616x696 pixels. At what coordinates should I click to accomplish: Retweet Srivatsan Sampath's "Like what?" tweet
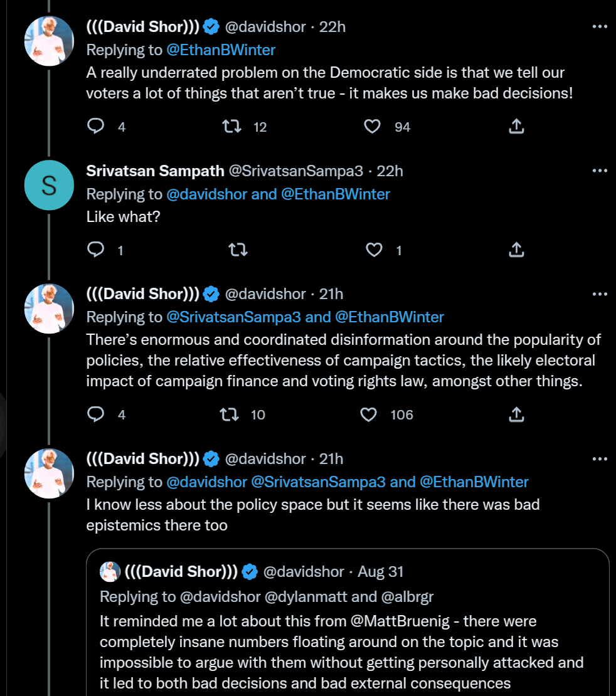[238, 250]
